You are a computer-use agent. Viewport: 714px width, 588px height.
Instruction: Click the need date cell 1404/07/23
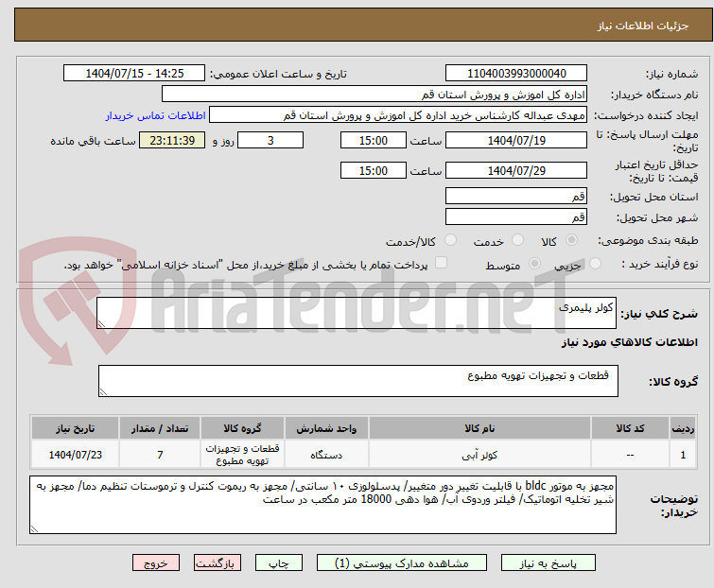pos(75,454)
